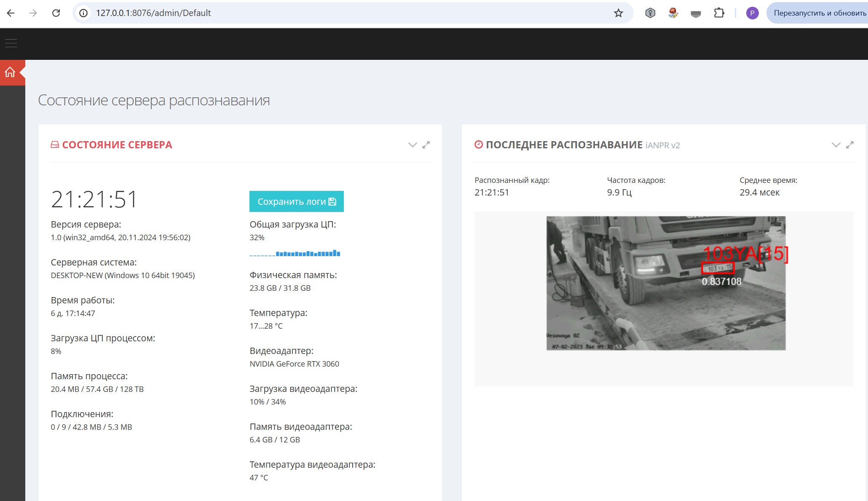Open the purple P profile avatar

pyautogui.click(x=752, y=13)
